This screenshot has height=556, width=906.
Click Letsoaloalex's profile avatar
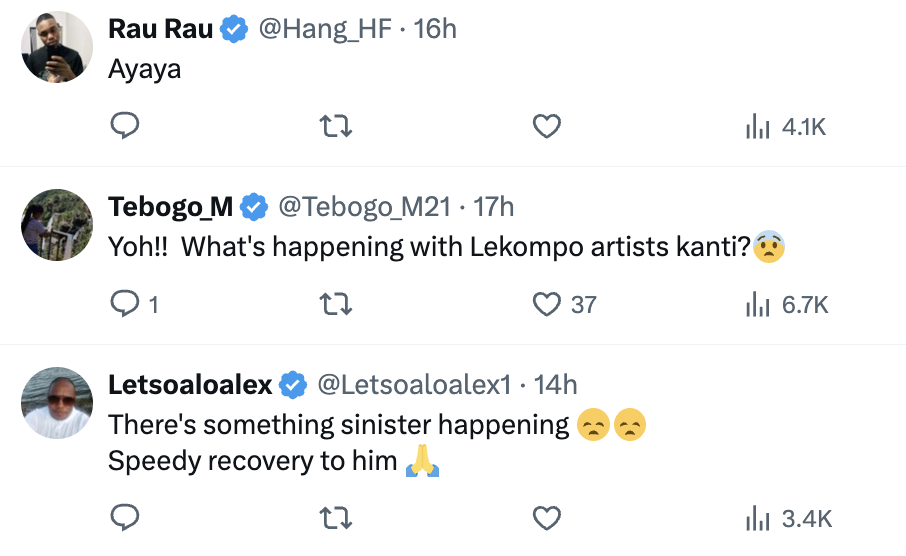point(57,402)
